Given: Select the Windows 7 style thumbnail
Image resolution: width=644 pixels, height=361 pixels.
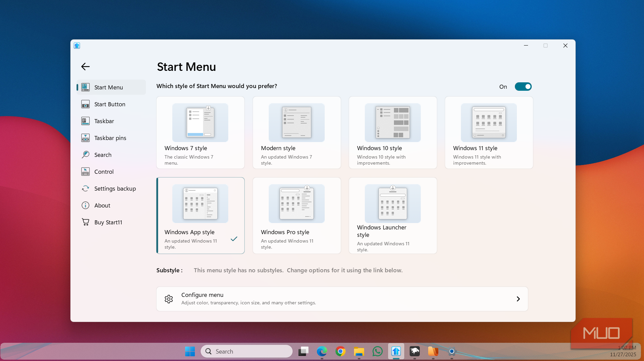Looking at the screenshot, I should coord(200,122).
